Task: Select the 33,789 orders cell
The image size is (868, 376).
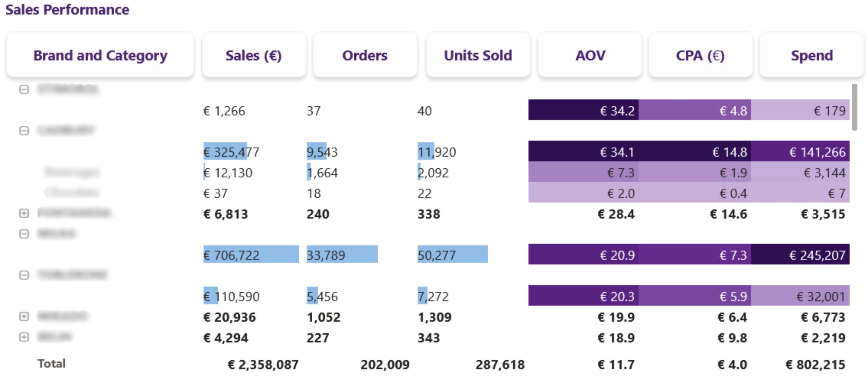Action: [342, 254]
